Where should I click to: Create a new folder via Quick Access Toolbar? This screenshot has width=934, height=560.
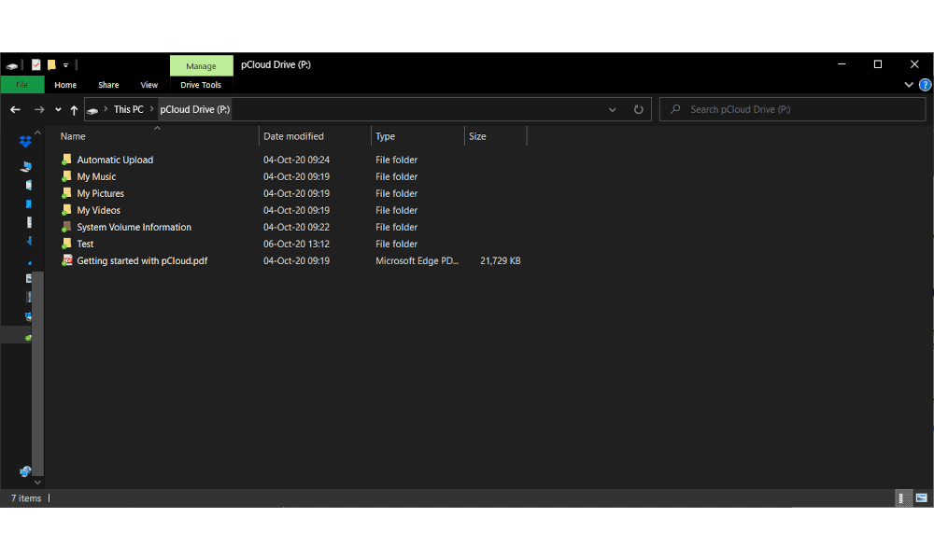(x=51, y=65)
